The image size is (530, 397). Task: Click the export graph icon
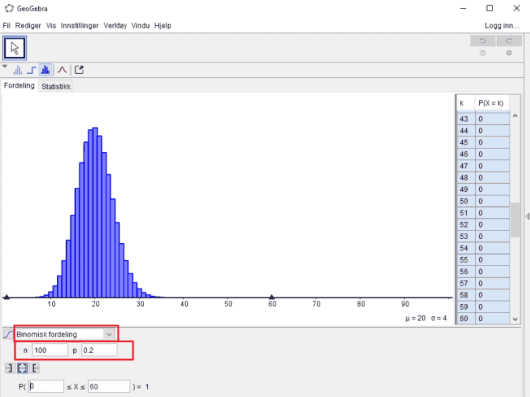click(79, 70)
